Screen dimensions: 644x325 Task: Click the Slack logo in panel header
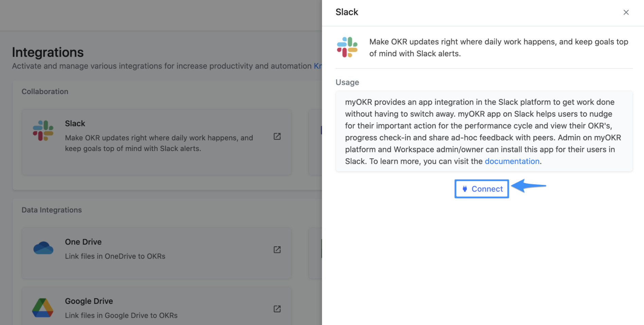click(347, 47)
